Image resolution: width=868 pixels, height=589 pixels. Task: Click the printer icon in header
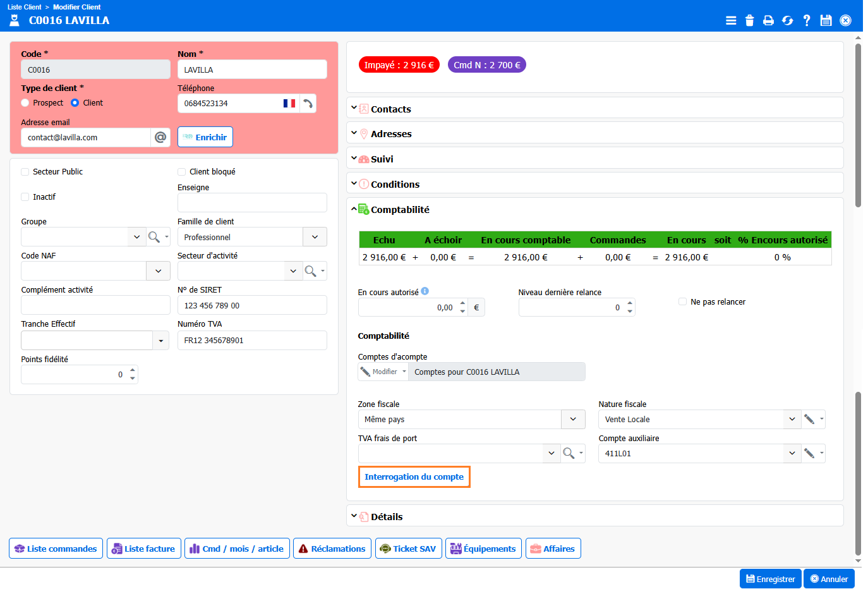pos(768,20)
